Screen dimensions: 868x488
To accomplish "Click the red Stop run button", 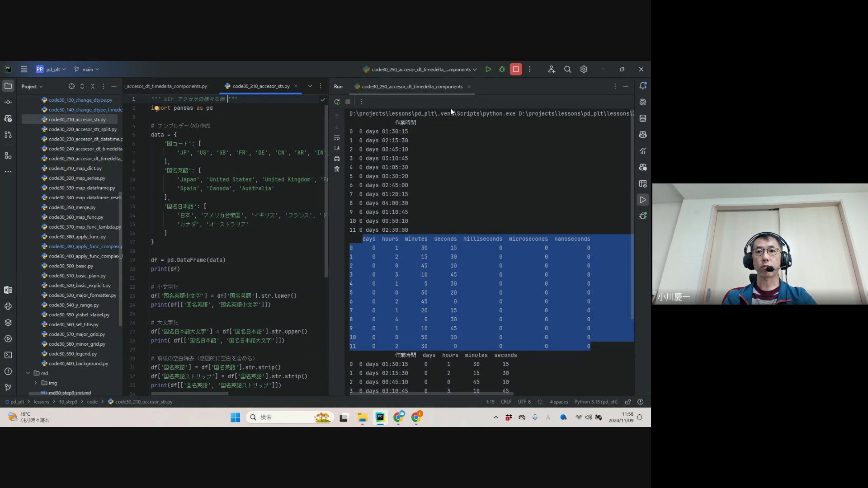I will click(516, 69).
